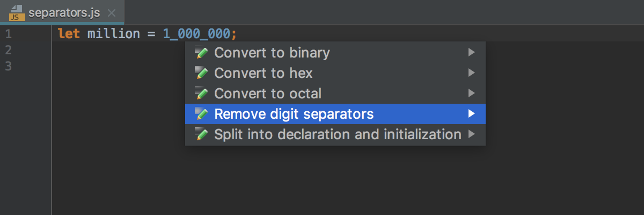
Task: Expand the Remove digit separators submenu arrow
Action: (x=471, y=114)
